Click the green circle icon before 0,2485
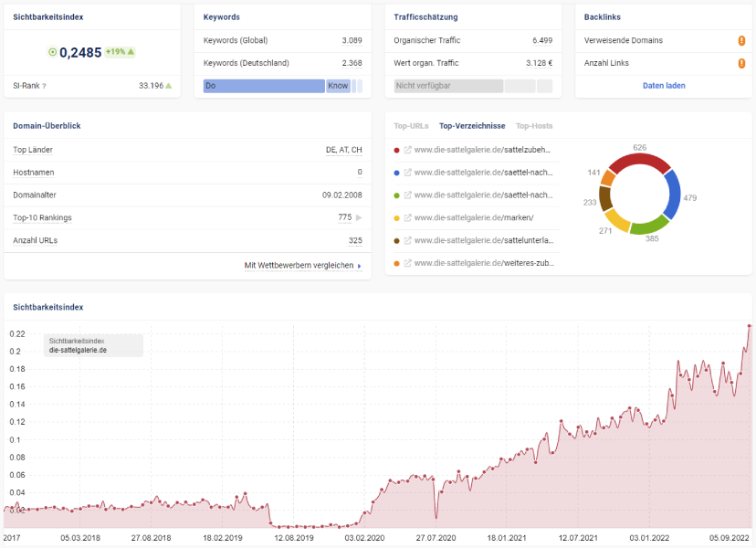This screenshot has width=756, height=548. [52, 53]
